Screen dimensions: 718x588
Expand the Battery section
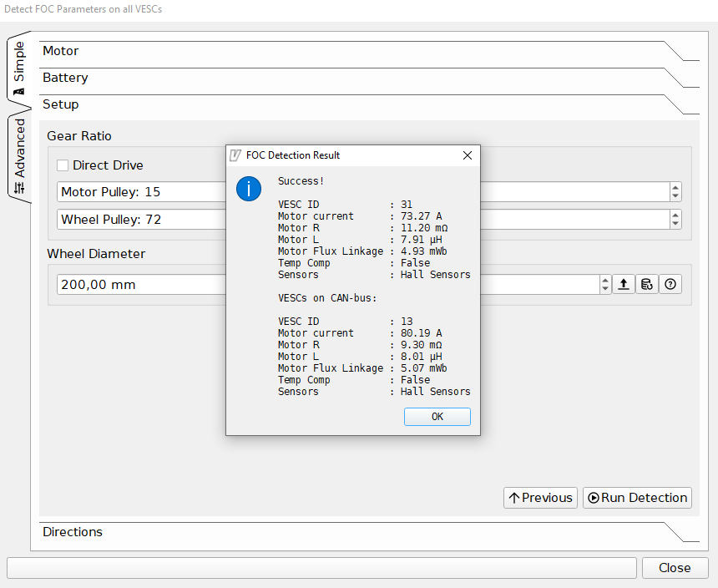click(x=369, y=78)
